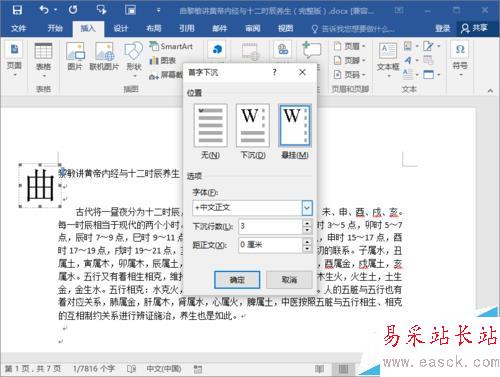500x377 pixels.
Task: Open the 页面 pages dropdown
Action: (x=14, y=59)
